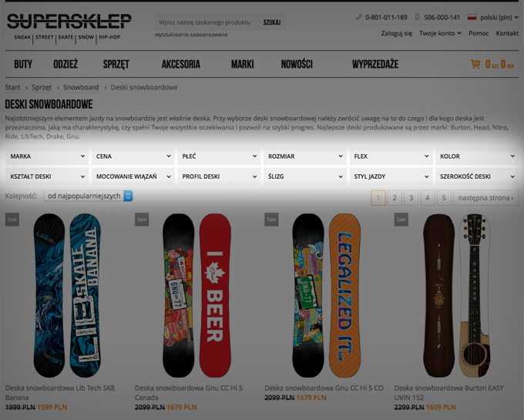Screen dimensions: 524x420
Task: Select page 3 in pagination
Action: pos(411,198)
